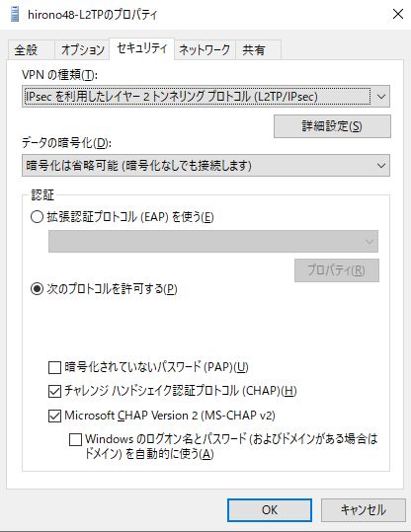
Task: Click the VPN type dropdown arrow
Action: click(381, 97)
